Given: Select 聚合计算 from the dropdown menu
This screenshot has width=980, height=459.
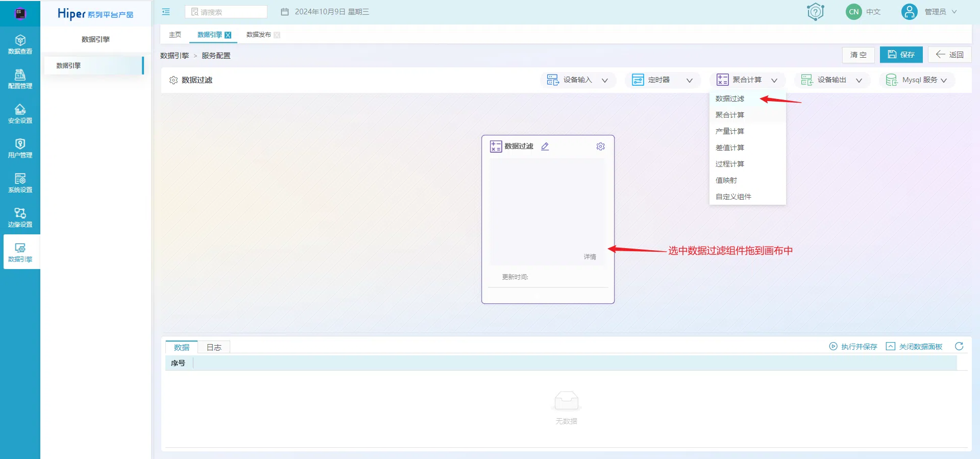Looking at the screenshot, I should point(748,115).
